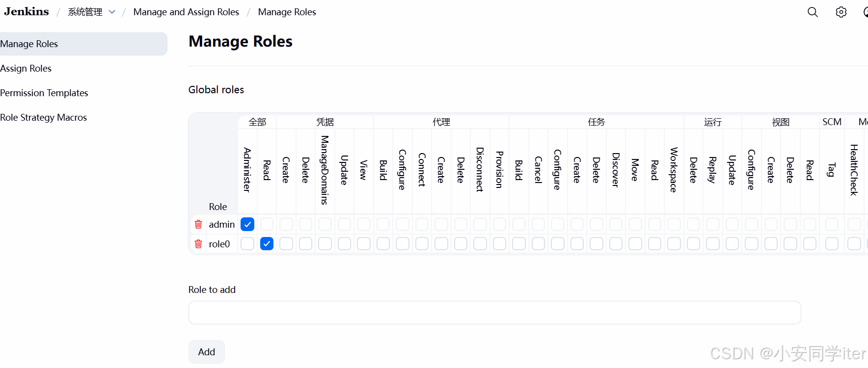This screenshot has width=868, height=368.
Task: Click the Administer column header
Action: [x=247, y=170]
